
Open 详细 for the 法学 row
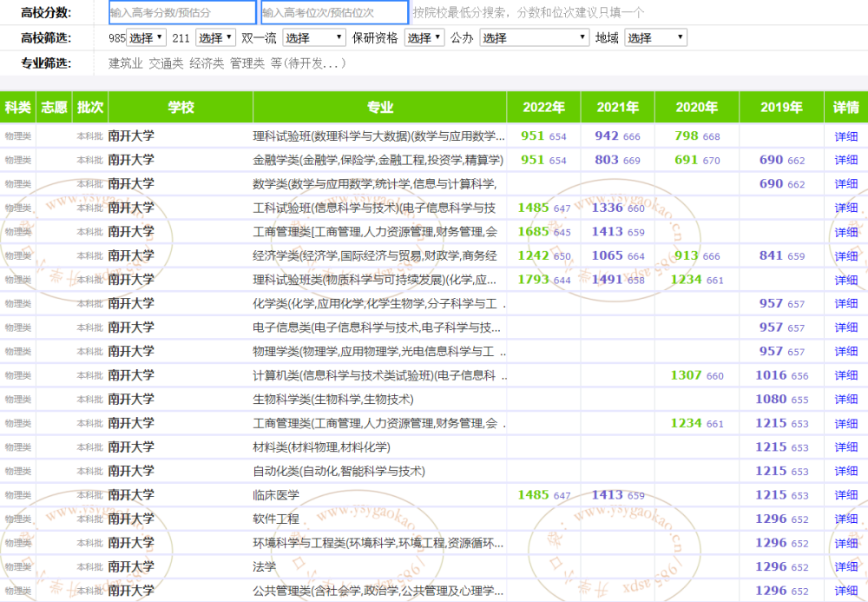click(x=845, y=566)
